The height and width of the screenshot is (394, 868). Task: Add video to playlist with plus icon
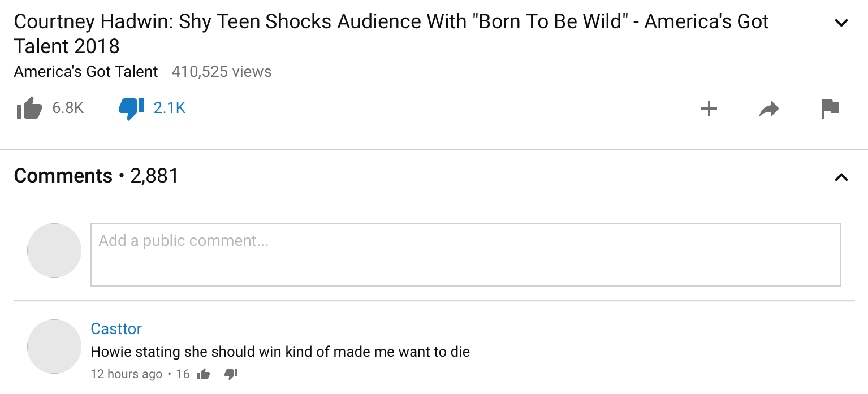(x=709, y=109)
